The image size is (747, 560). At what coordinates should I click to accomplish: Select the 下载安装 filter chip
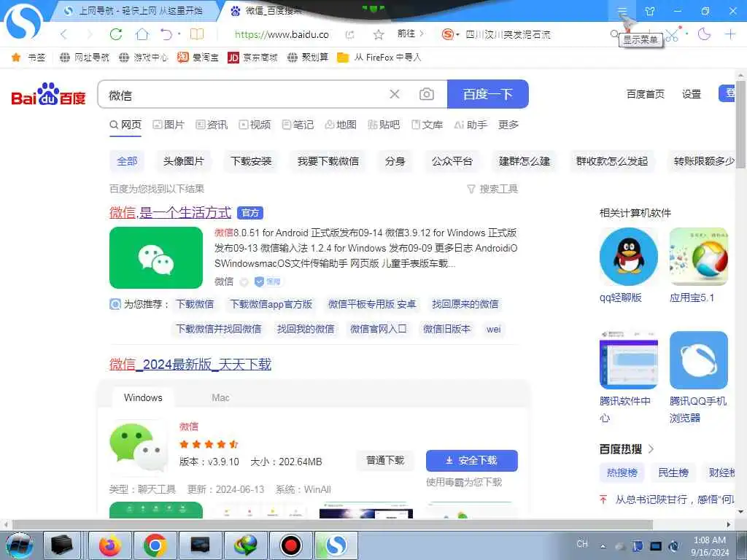click(251, 161)
